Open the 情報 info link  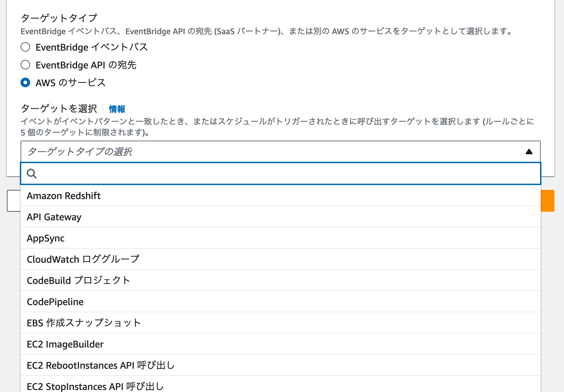tap(117, 109)
